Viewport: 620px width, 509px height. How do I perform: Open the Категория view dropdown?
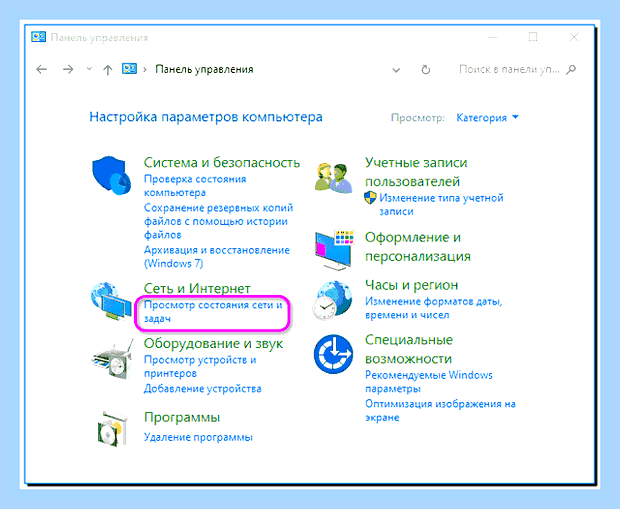(487, 117)
